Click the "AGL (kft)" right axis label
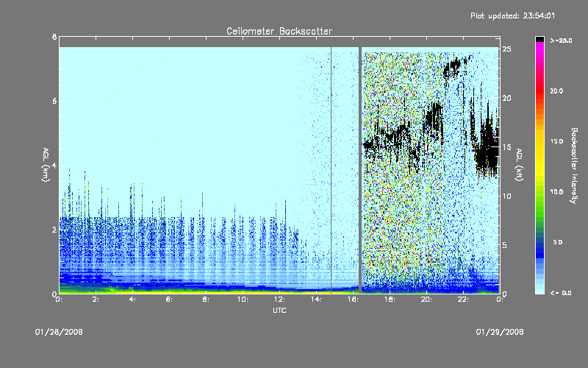The width and height of the screenshot is (588, 368). (x=519, y=165)
